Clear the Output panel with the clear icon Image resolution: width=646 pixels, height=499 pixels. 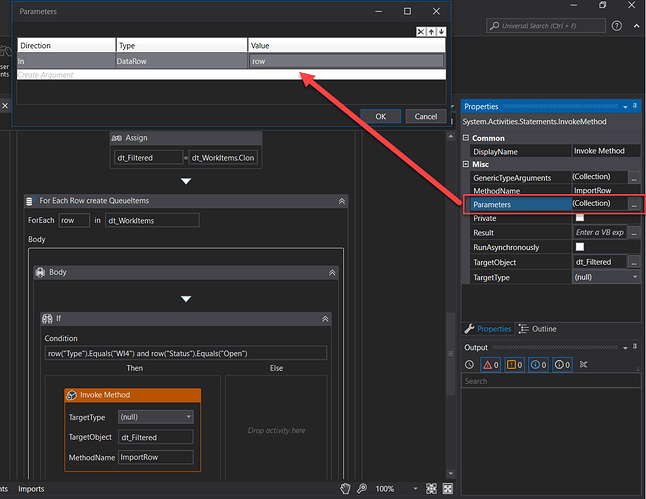(583, 364)
